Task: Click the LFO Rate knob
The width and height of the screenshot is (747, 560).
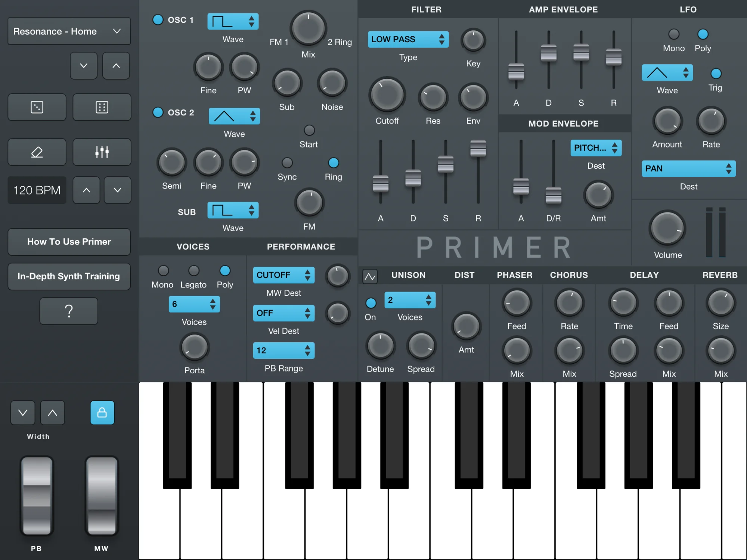Action: 711,121
